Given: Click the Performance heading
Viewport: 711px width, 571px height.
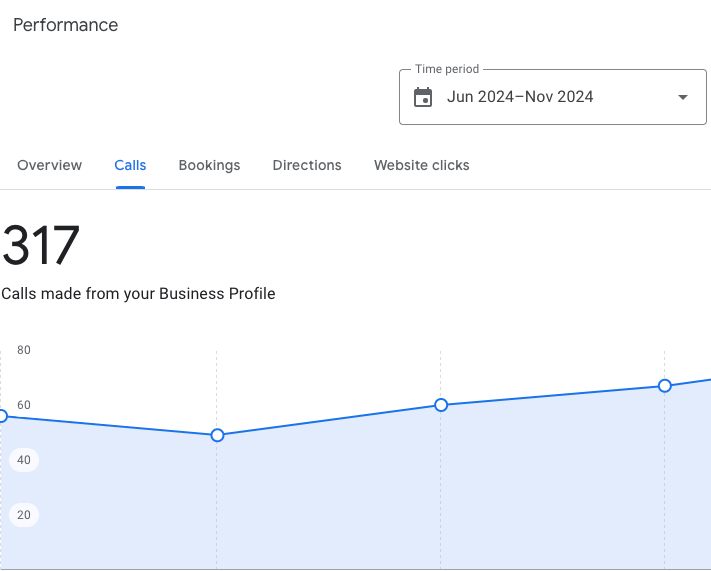Looking at the screenshot, I should pos(65,25).
